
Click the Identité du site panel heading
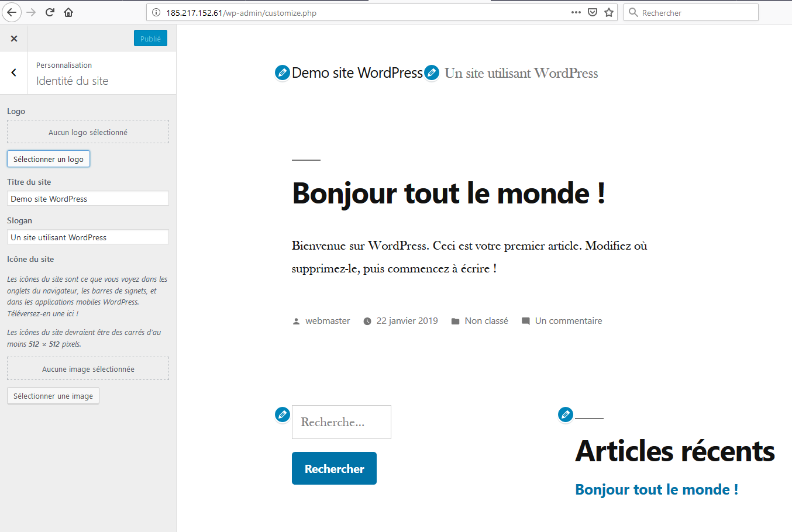coord(73,81)
